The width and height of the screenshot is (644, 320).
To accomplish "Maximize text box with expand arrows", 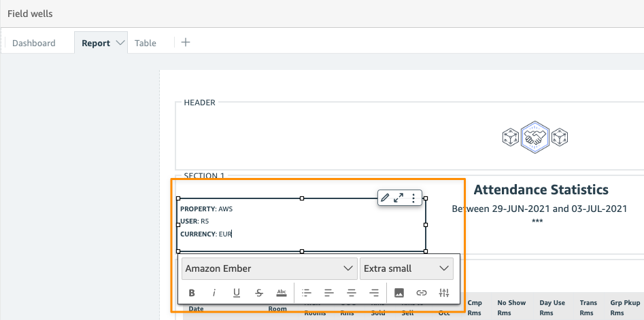I will (399, 198).
